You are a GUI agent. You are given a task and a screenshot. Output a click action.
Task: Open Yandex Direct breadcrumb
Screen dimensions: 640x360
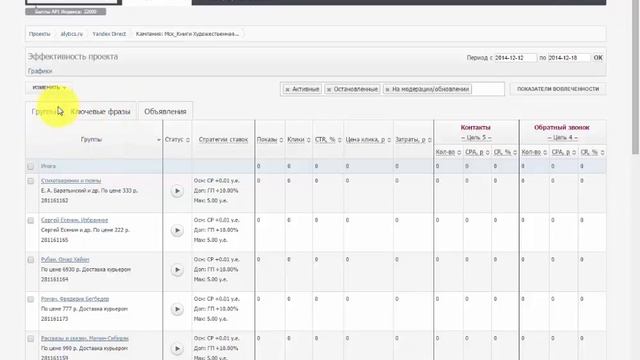coord(109,34)
